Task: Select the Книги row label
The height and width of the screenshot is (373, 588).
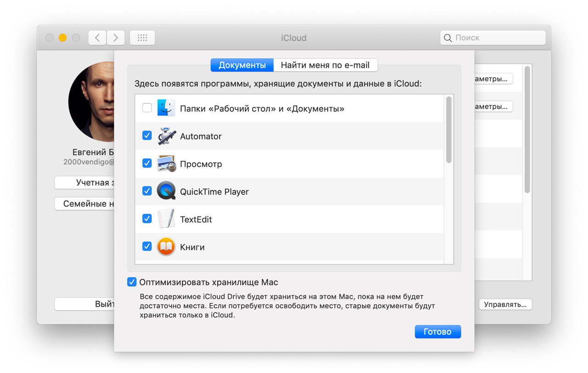Action: click(x=192, y=247)
